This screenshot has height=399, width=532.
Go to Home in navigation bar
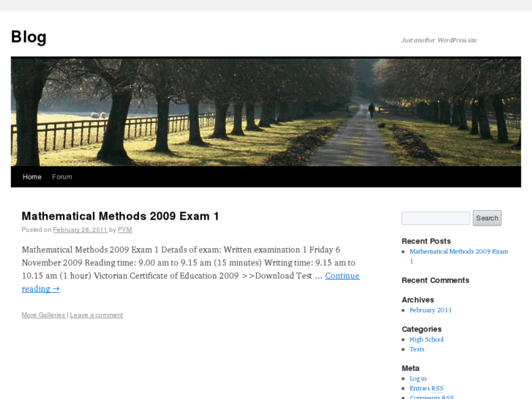[x=32, y=177]
